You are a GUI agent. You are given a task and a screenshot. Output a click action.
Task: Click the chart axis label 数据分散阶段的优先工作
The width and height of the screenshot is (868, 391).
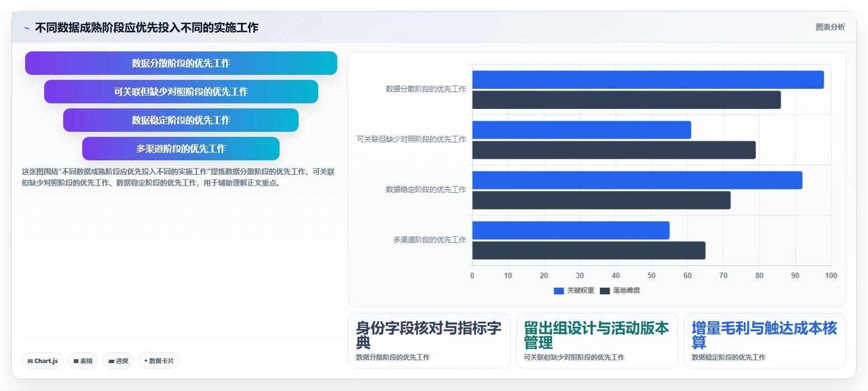tap(426, 89)
